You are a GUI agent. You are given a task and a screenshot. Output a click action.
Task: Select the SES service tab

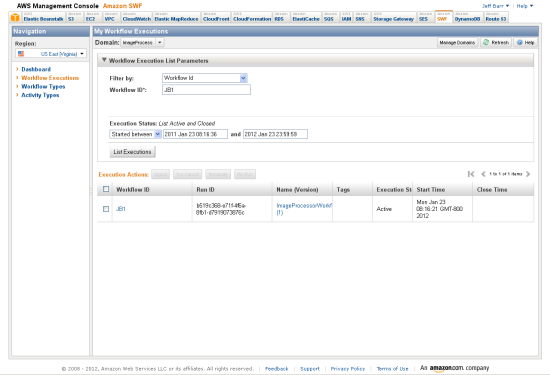pyautogui.click(x=425, y=17)
